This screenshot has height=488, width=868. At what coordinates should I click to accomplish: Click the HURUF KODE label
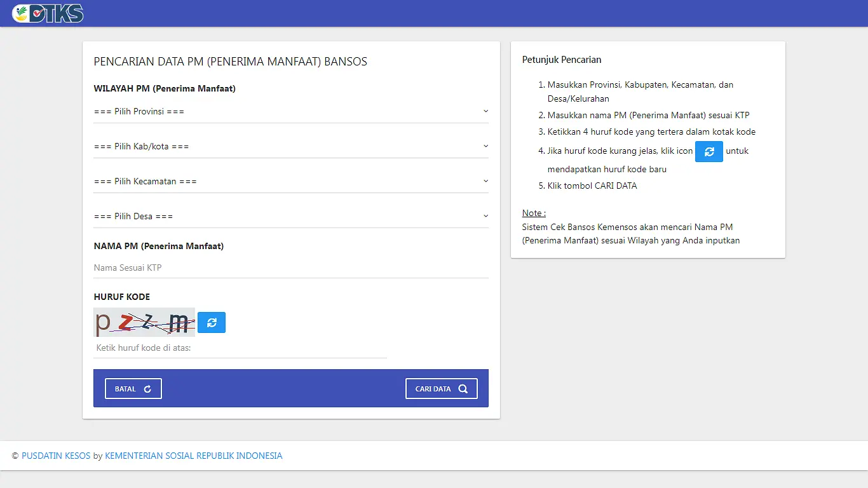[x=122, y=297]
